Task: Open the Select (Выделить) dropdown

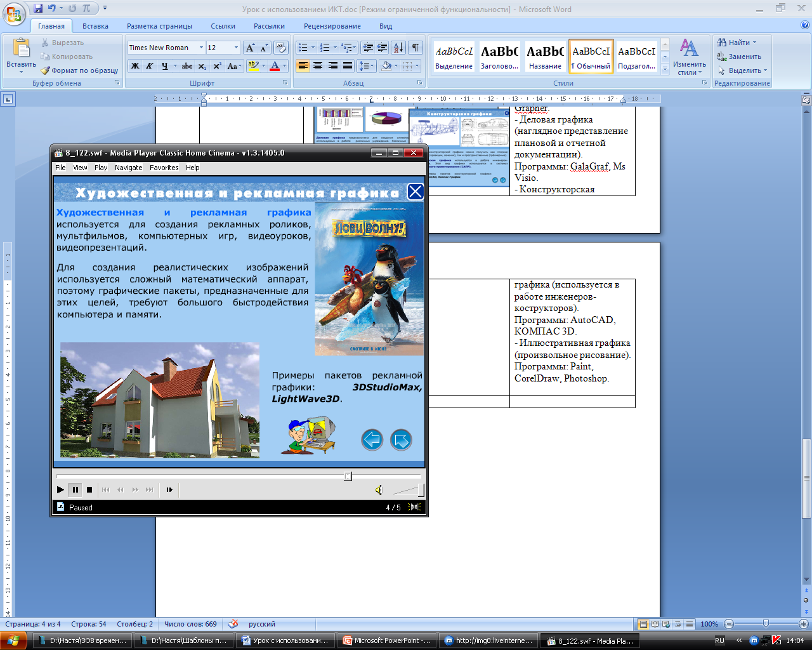Action: pyautogui.click(x=742, y=70)
